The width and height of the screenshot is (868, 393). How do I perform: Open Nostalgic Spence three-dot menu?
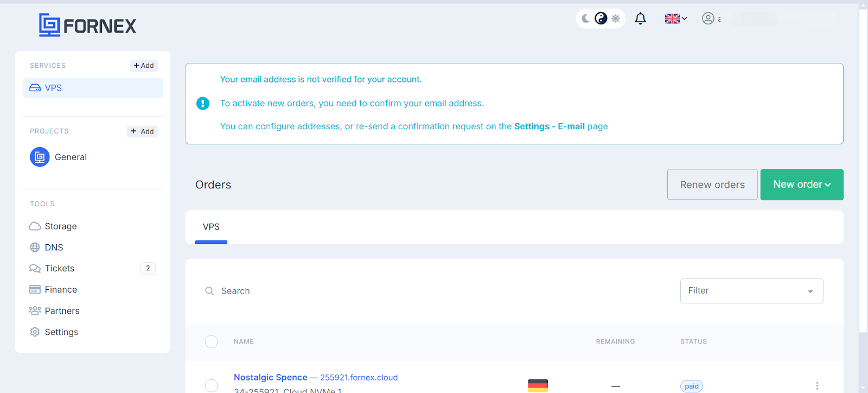click(817, 386)
